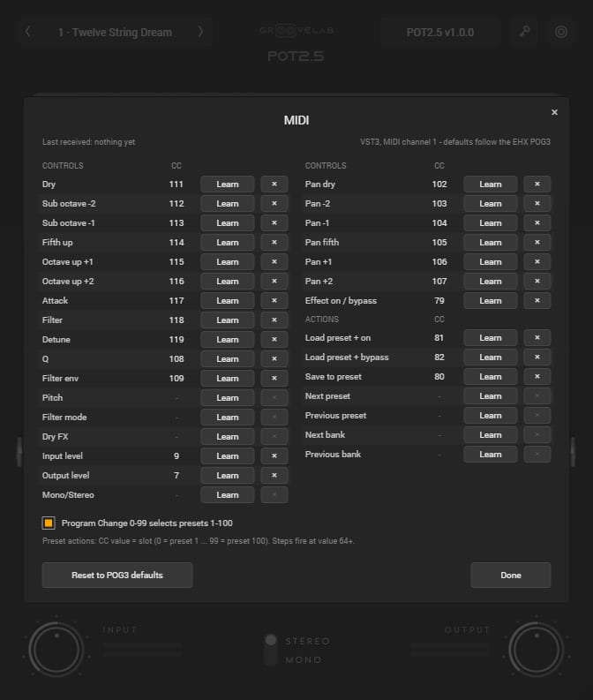Clear Load preset + bypass CC mapping
The width and height of the screenshot is (593, 700).
pyautogui.click(x=537, y=358)
